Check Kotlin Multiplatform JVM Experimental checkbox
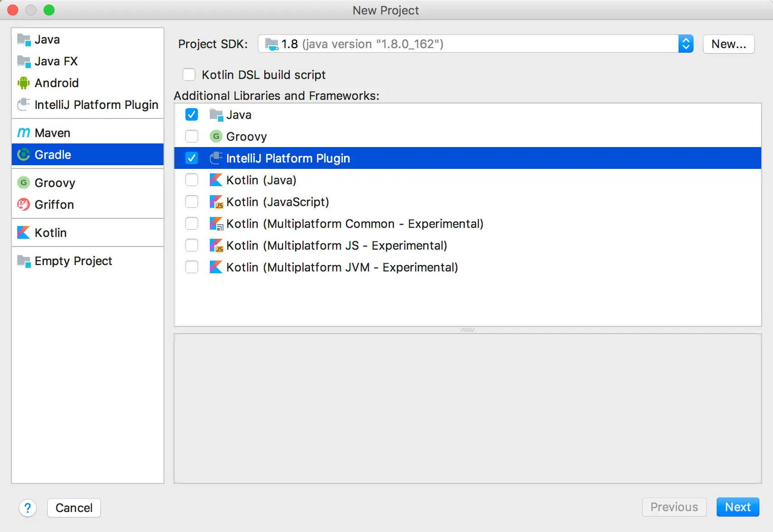The height and width of the screenshot is (532, 773). (x=192, y=267)
